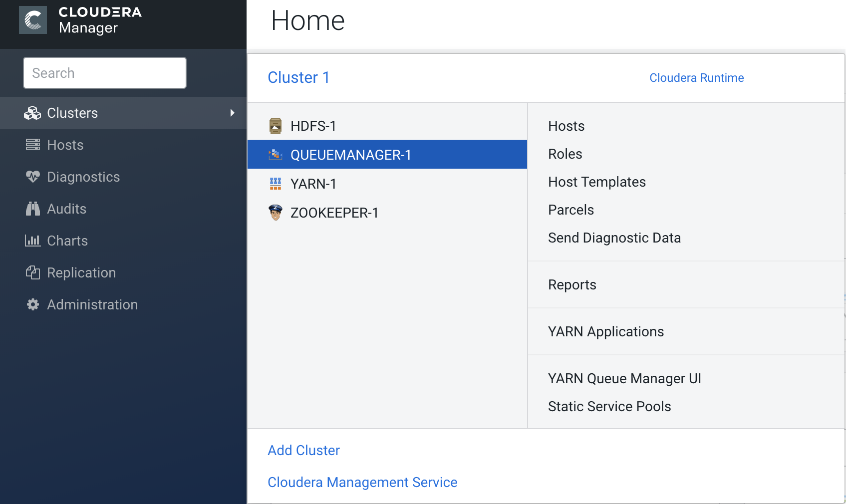Open the Cluster 1 link
851x504 pixels.
298,77
